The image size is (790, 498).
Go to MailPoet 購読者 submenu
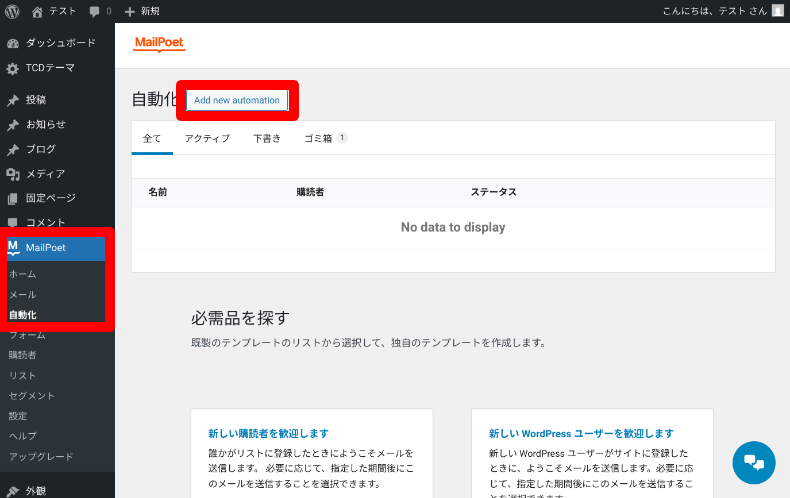[22, 355]
